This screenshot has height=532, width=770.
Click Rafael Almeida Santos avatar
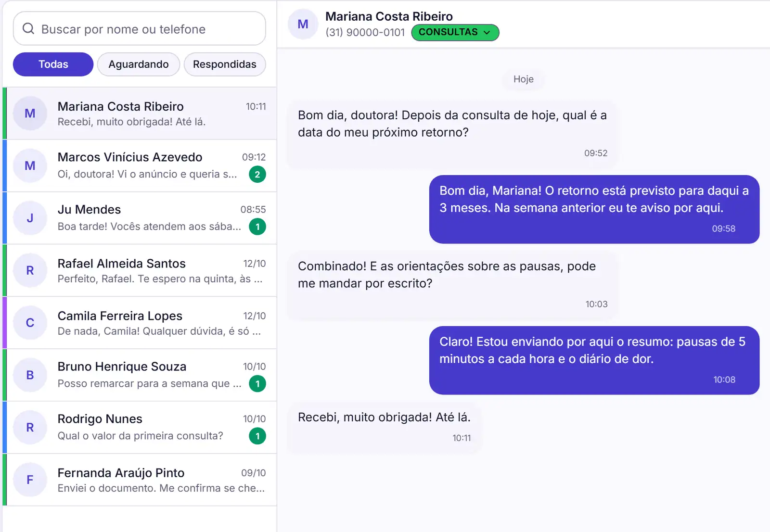coord(30,270)
